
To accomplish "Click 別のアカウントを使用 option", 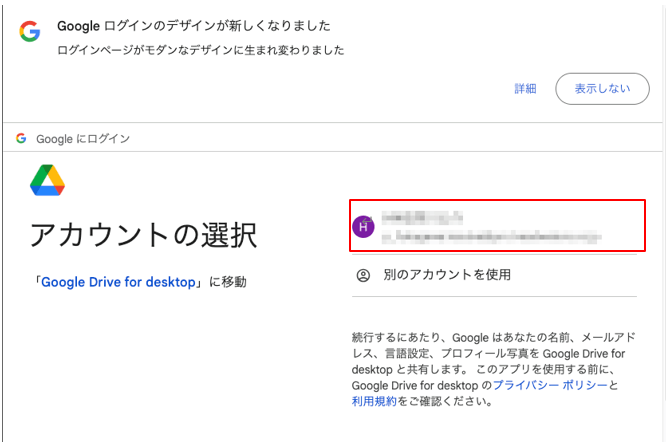I will click(x=494, y=275).
